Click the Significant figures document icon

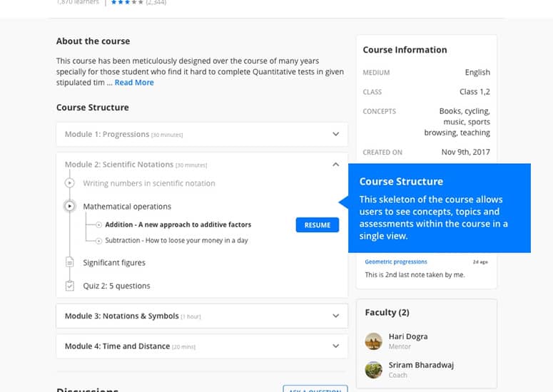70,263
